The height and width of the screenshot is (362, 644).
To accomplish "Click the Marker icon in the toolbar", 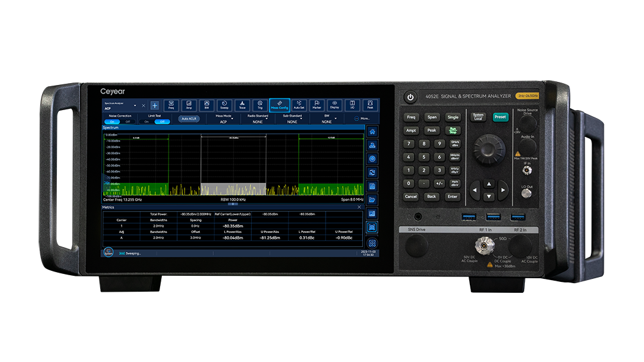I will (317, 105).
